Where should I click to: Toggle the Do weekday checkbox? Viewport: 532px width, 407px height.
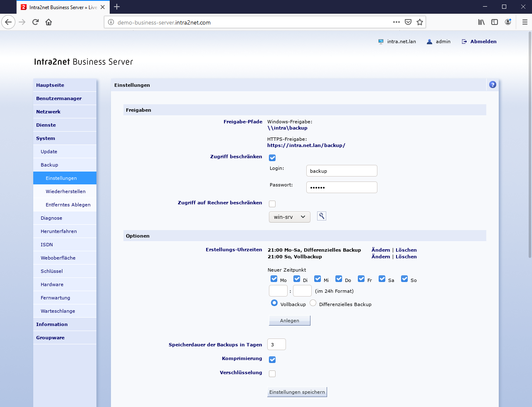[x=339, y=279]
